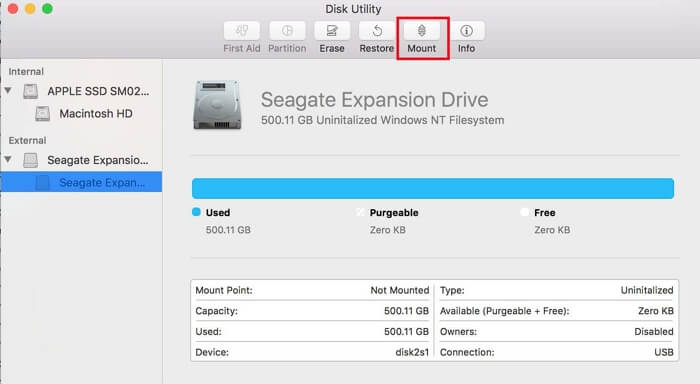Viewport: 700px width, 384px height.
Task: Collapse the Seagate Expansion disclosure triangle
Action: click(8, 159)
